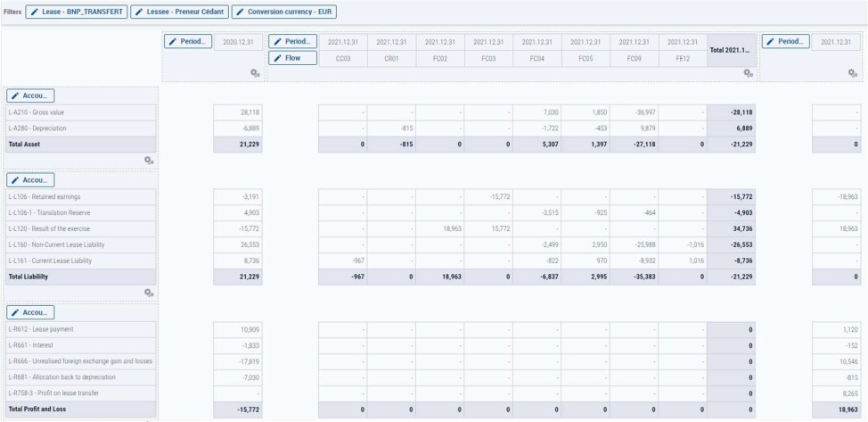Image resolution: width=868 pixels, height=422 pixels.
Task: Click the L-R661 - Interest row label
Action: (x=81, y=345)
